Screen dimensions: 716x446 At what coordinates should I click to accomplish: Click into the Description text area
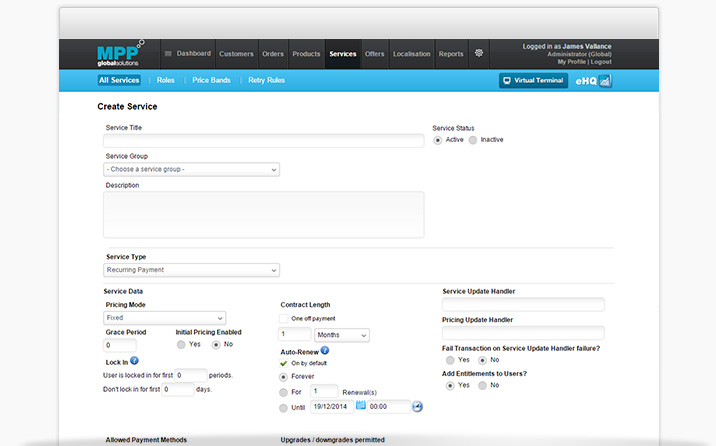pos(263,215)
